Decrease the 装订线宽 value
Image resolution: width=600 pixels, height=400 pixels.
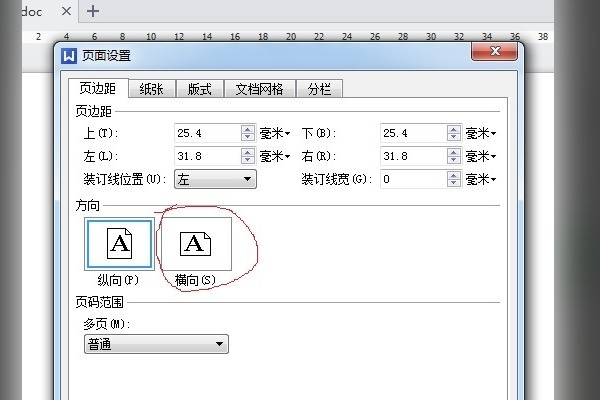[454, 183]
